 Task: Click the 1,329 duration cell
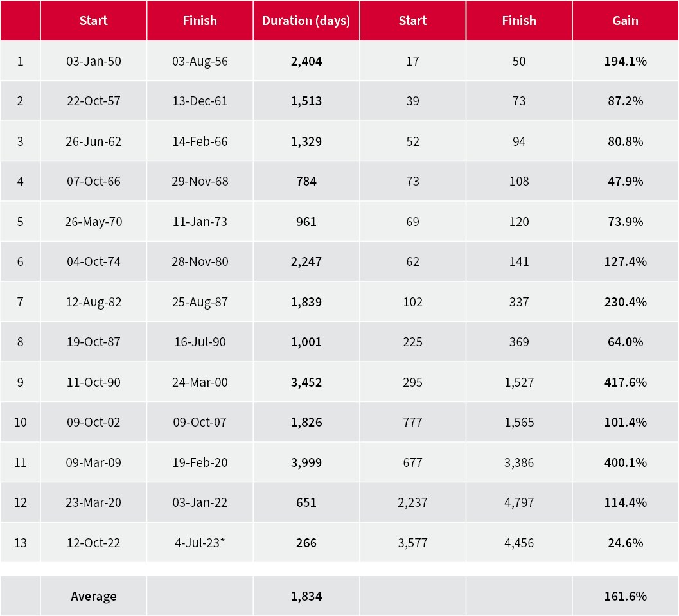306,141
